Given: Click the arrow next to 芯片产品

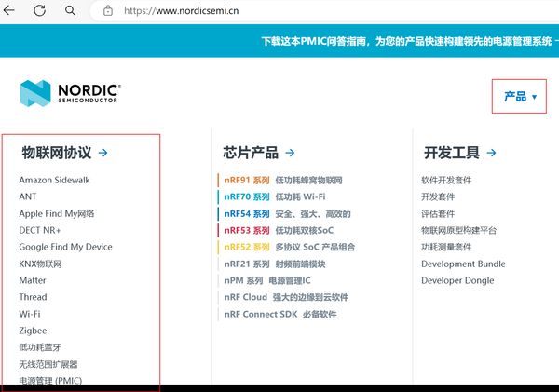Looking at the screenshot, I should 290,153.
